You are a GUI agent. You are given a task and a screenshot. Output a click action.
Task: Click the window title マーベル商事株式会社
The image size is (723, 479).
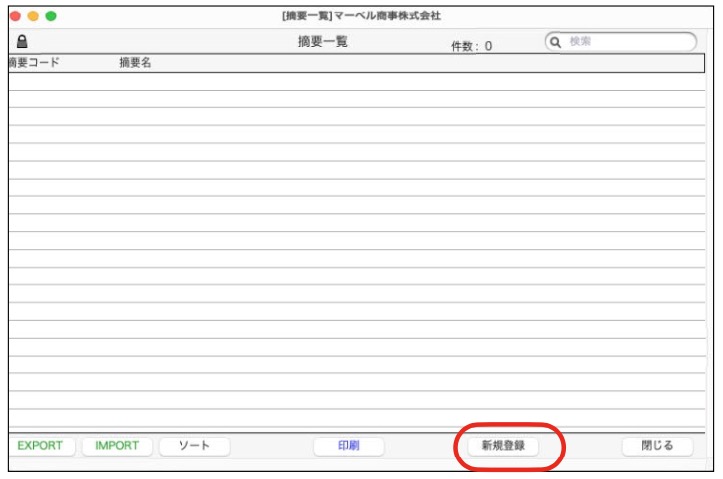click(x=361, y=16)
